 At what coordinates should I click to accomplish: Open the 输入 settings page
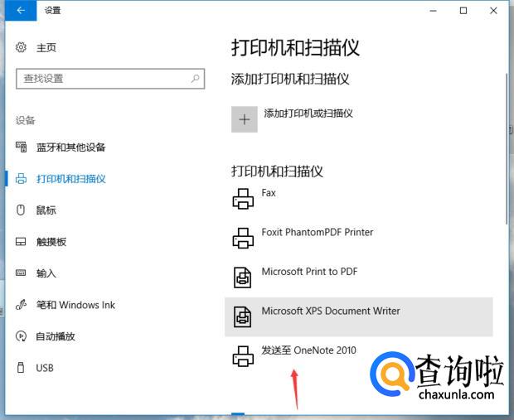coord(46,273)
